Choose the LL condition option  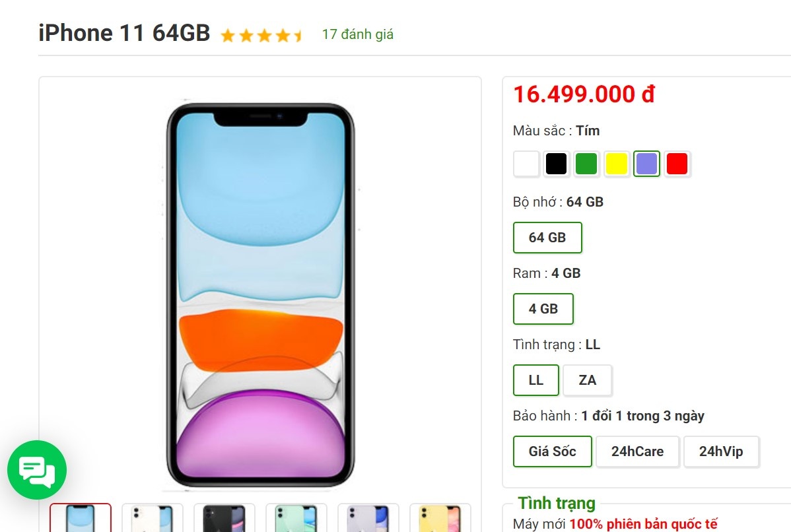(x=535, y=380)
